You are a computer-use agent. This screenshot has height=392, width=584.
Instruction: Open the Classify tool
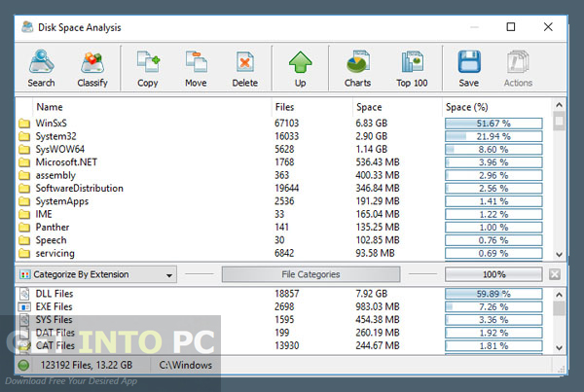[x=92, y=69]
